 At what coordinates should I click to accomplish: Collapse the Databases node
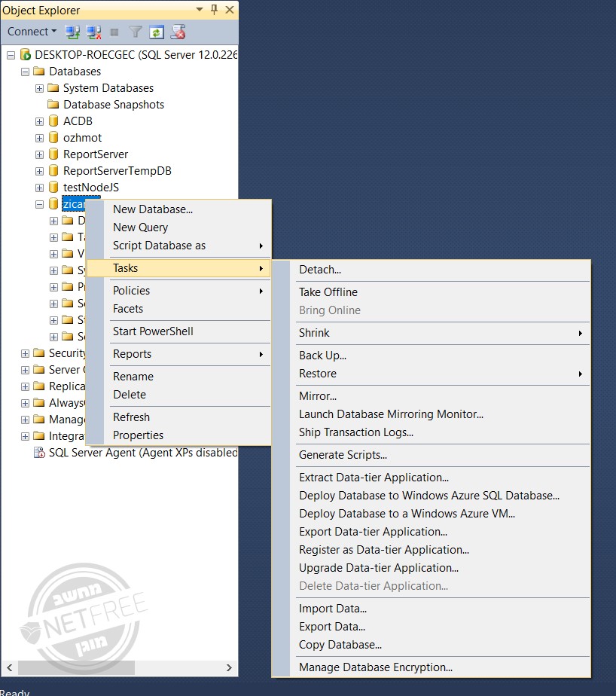click(x=26, y=72)
